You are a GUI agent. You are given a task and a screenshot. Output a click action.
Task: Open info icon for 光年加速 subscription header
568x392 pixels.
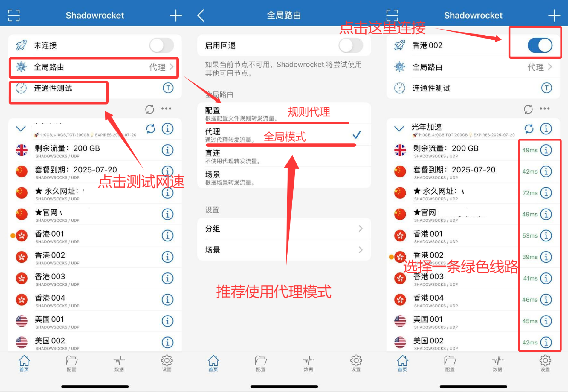point(546,129)
